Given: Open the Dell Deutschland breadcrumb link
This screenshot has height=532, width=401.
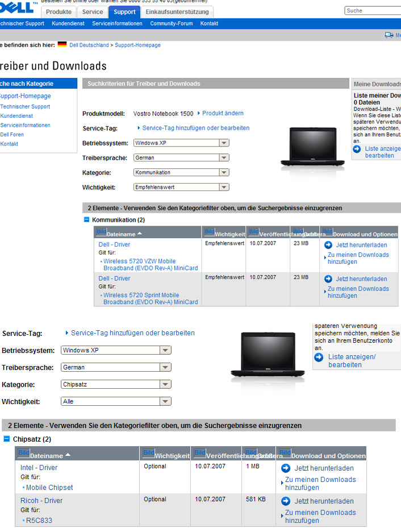Looking at the screenshot, I should point(89,45).
